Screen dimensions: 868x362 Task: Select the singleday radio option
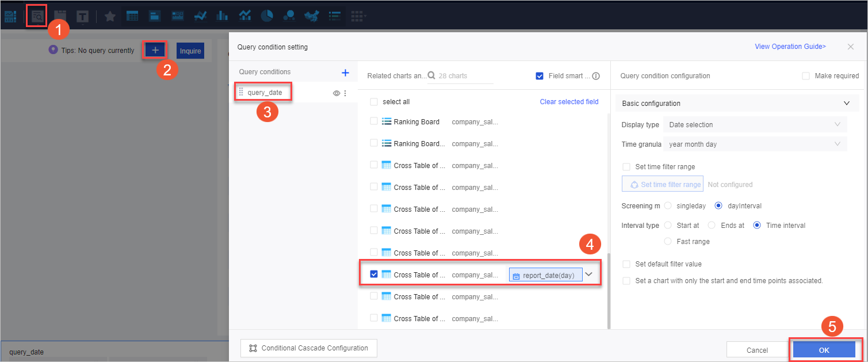668,205
